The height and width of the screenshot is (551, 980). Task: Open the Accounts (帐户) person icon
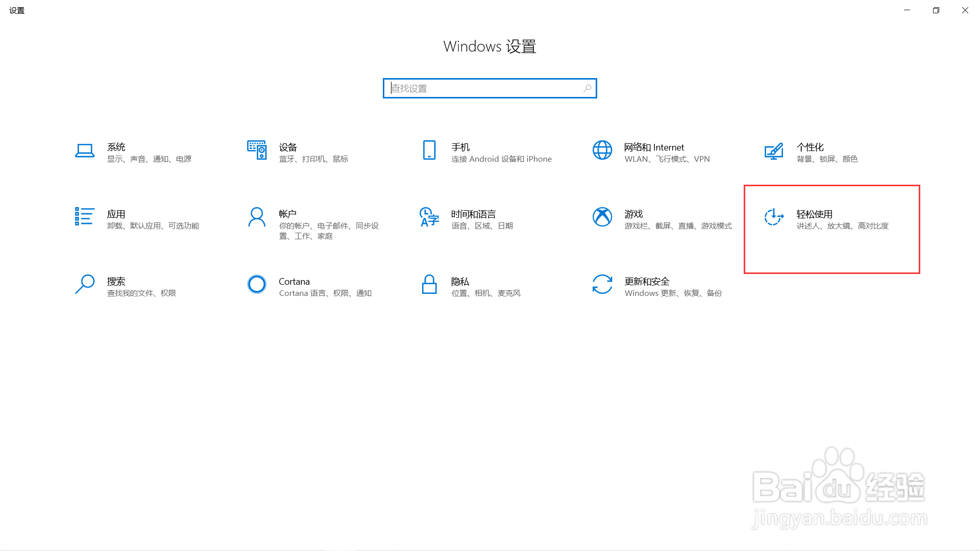[x=257, y=217]
